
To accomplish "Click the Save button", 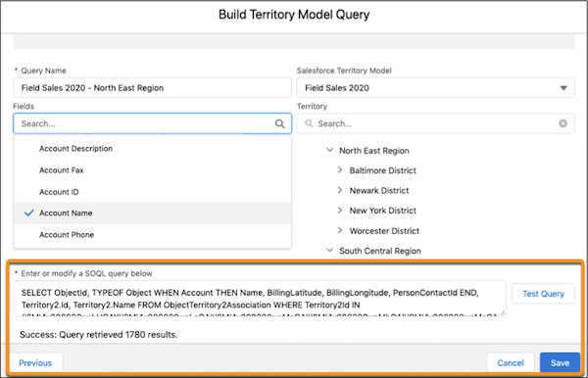I will [x=560, y=362].
